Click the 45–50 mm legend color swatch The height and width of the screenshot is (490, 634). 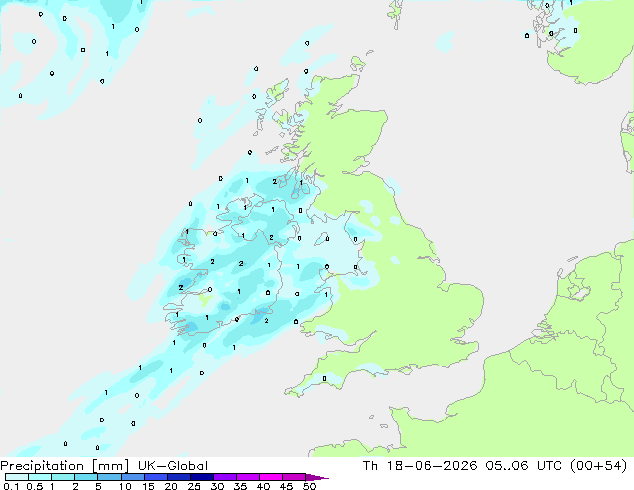(294, 477)
